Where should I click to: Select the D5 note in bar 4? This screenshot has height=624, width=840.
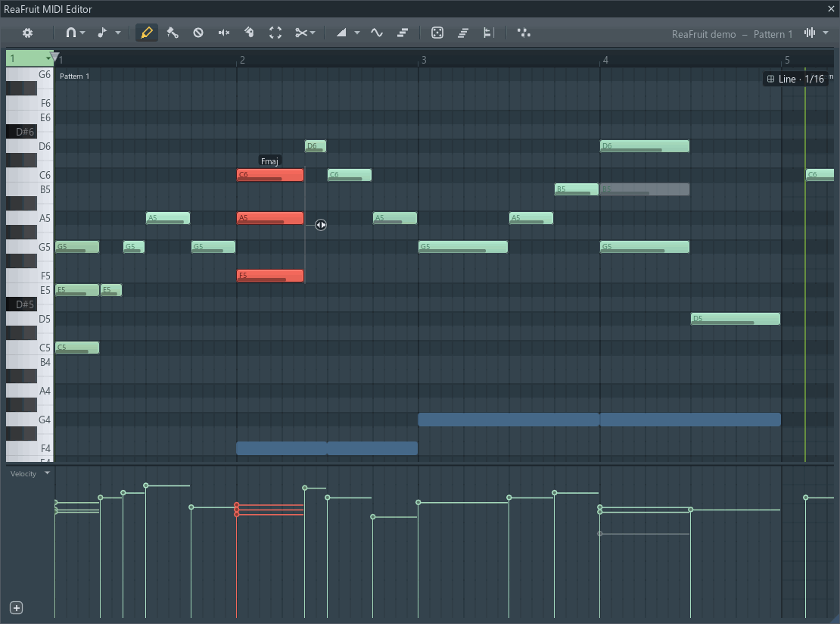tap(735, 319)
